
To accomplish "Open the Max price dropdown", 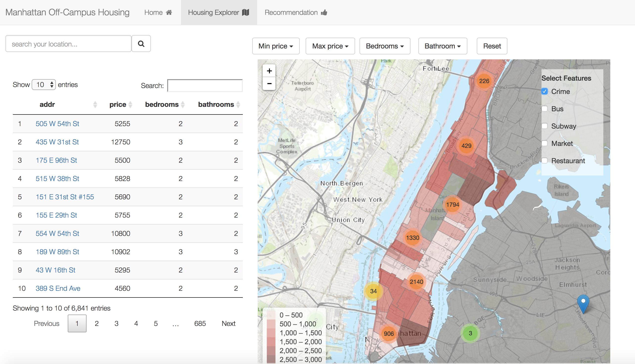I will pyautogui.click(x=330, y=46).
